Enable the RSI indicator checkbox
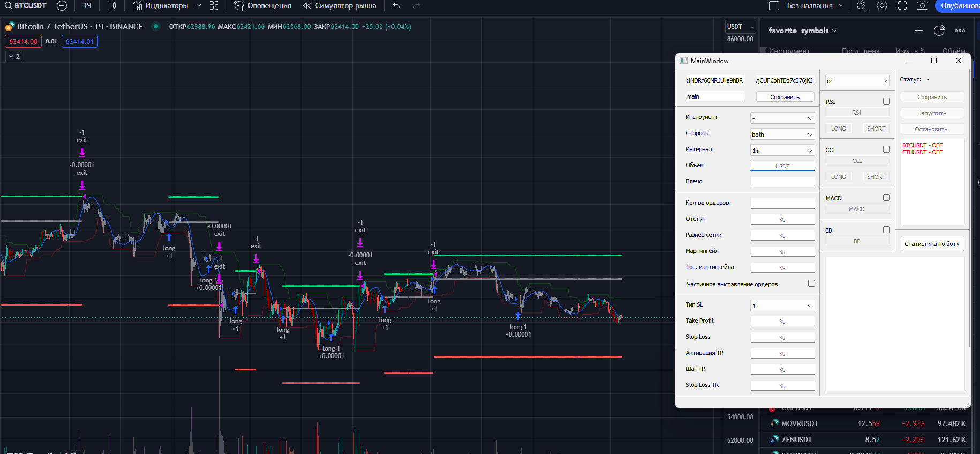Viewport: 980px width, 454px height. click(x=886, y=101)
